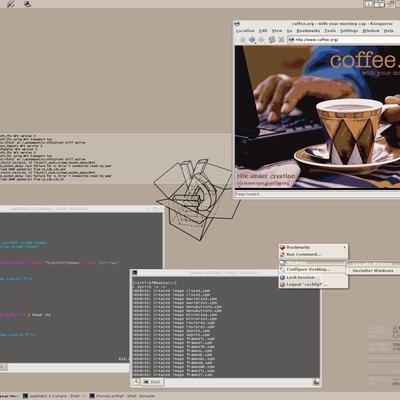Click first top-left panel launcher icon
The height and width of the screenshot is (400, 400).
click(x=11, y=4)
